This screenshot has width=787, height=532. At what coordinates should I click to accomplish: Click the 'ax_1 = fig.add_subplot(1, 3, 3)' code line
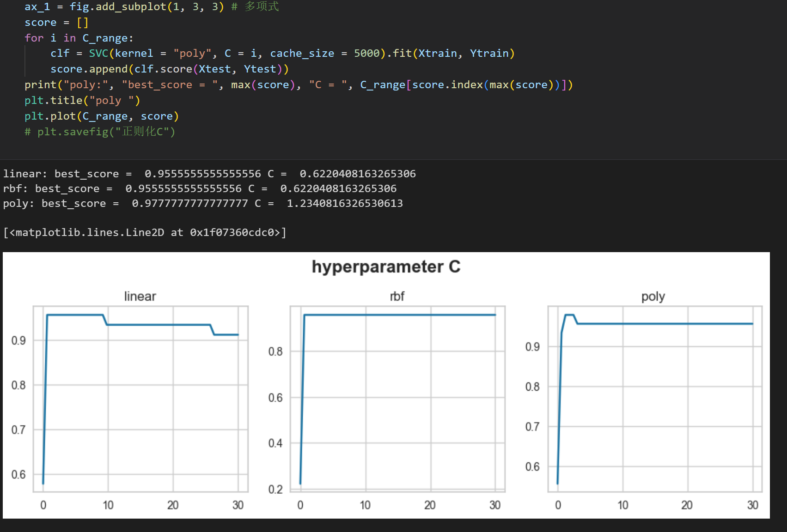(152, 6)
